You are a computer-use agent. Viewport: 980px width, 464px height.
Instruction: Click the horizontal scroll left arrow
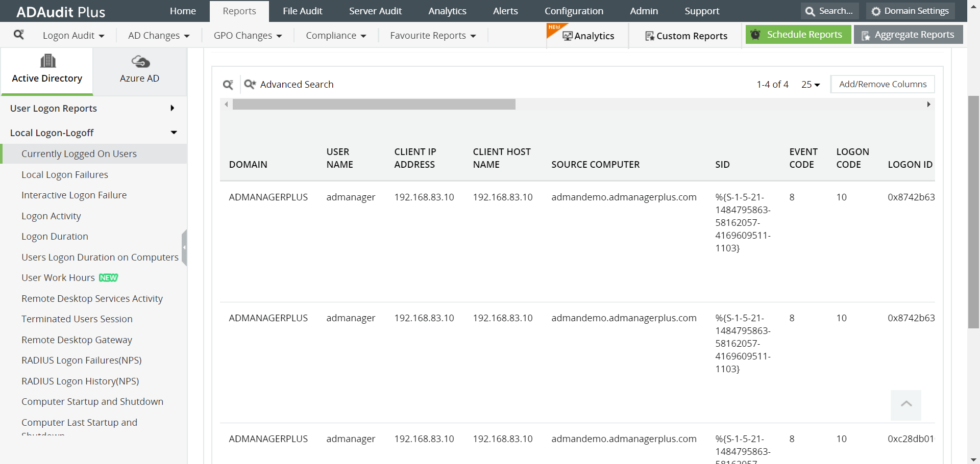pos(226,105)
